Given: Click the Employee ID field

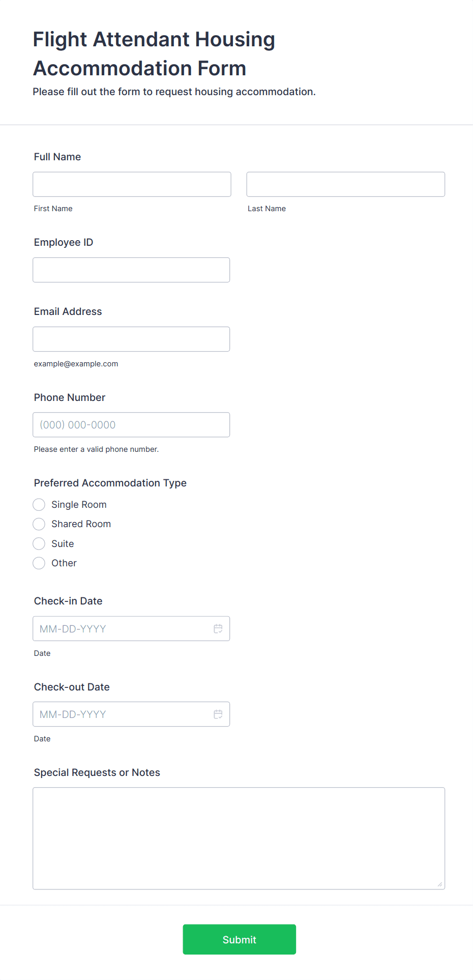Looking at the screenshot, I should [131, 270].
